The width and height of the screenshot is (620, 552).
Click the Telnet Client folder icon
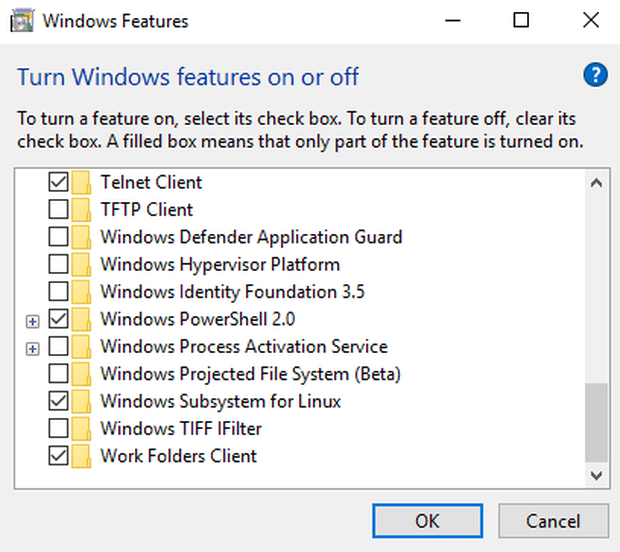(81, 182)
